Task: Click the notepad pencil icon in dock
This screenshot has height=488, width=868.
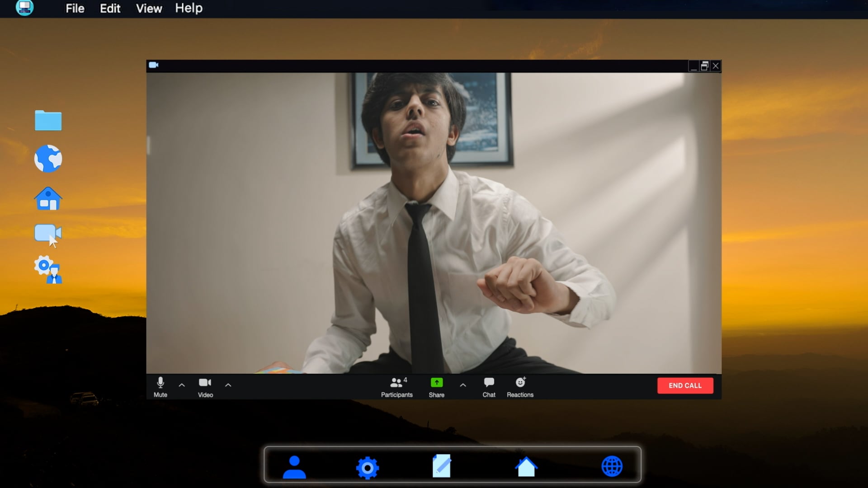Action: pyautogui.click(x=441, y=466)
